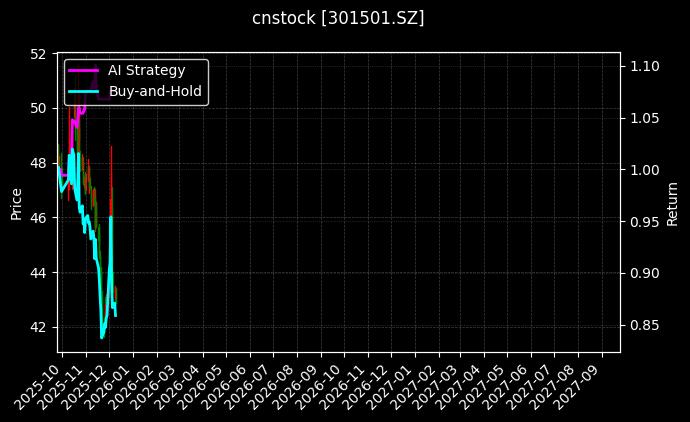Click the 50 price tick label
Viewport: 690px width, 422px height.
[38, 108]
